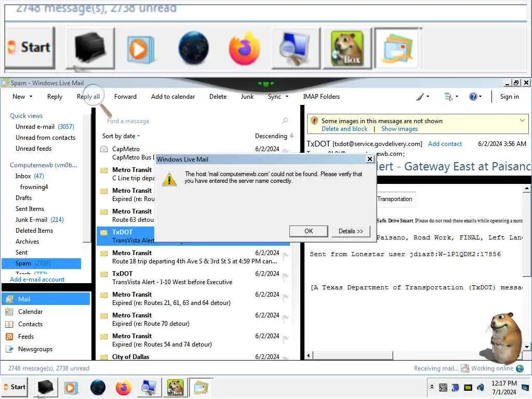
Task: Click OK in the Windows Live Mail error dialog
Action: click(309, 231)
